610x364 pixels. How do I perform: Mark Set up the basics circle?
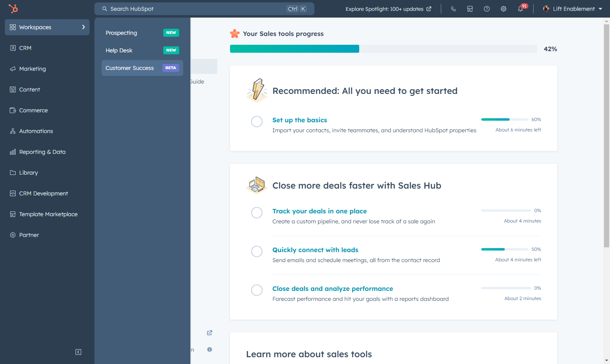(x=257, y=121)
